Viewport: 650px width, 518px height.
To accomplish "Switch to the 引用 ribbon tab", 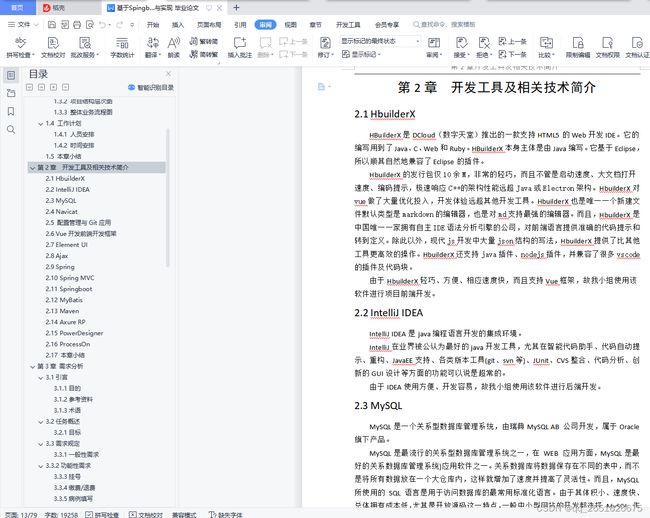I will click(240, 25).
